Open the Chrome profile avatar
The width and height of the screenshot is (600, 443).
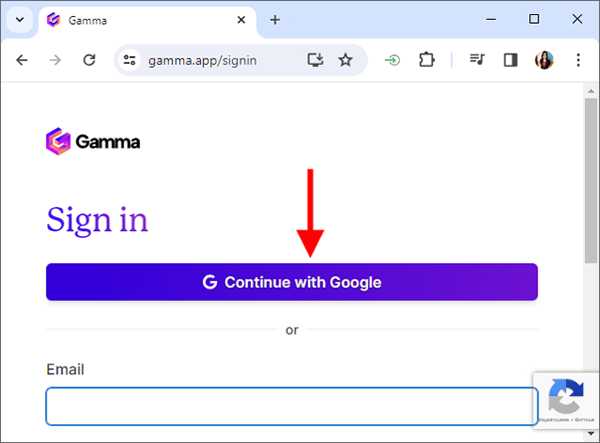(x=544, y=60)
